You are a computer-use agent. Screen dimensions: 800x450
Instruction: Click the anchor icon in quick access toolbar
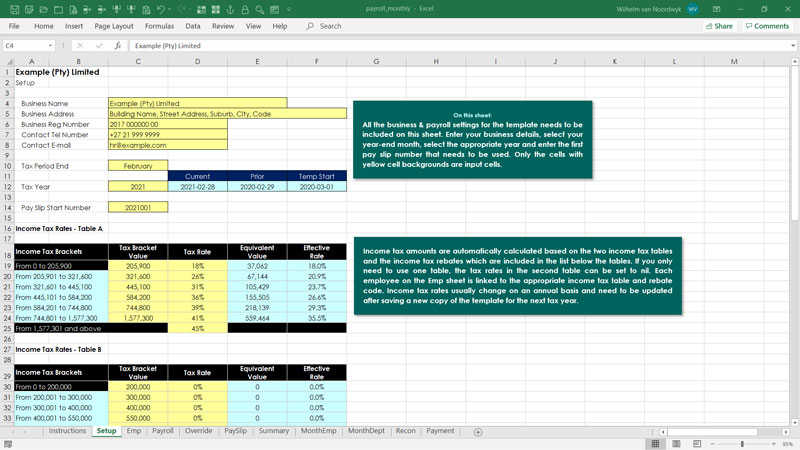click(x=230, y=9)
